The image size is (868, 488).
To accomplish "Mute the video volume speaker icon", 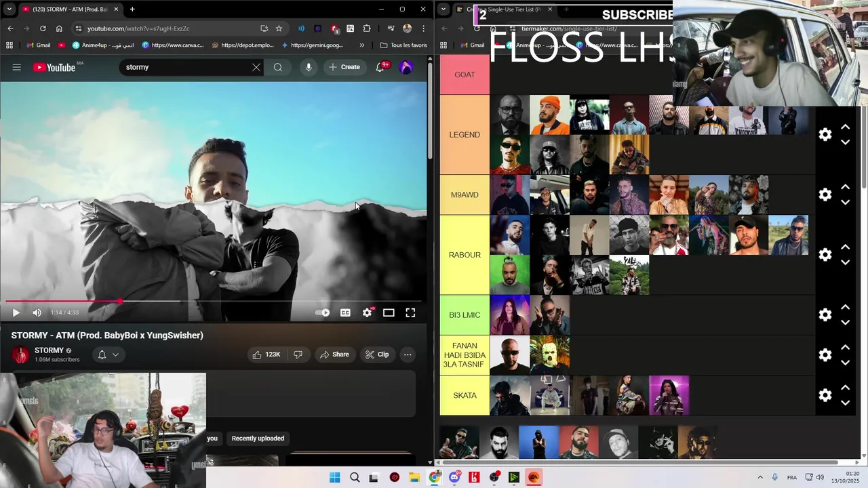I will point(37,312).
